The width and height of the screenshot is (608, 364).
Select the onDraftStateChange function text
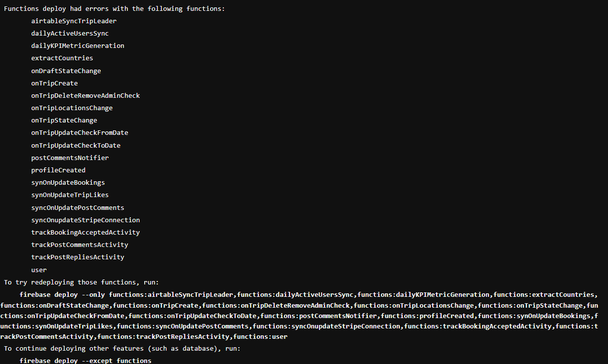pos(66,71)
